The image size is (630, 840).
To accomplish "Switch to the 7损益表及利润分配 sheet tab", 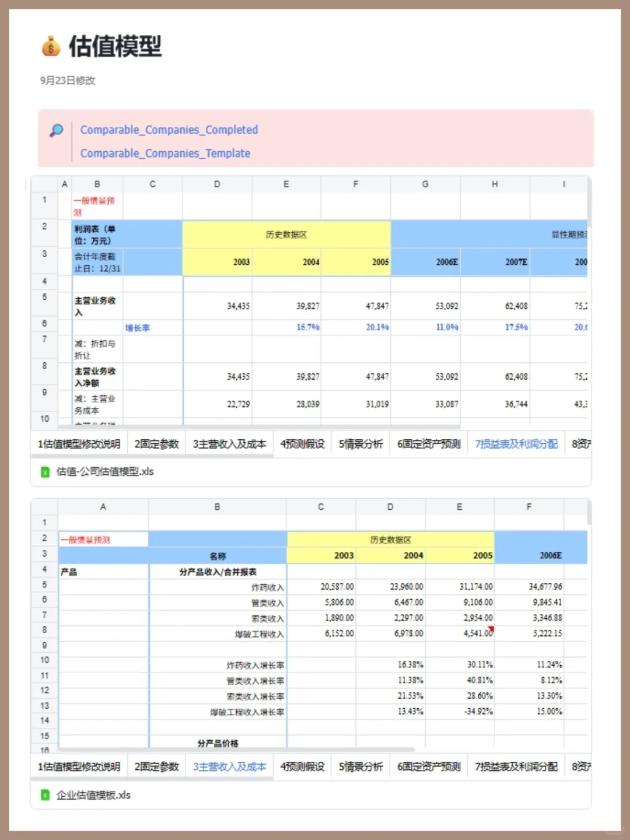I will pos(516,444).
